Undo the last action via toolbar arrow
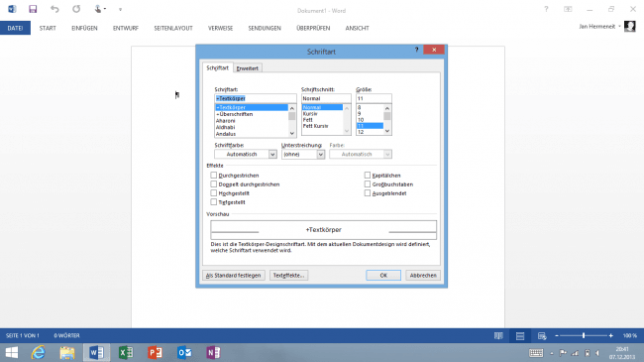The image size is (644, 362). 54,9
